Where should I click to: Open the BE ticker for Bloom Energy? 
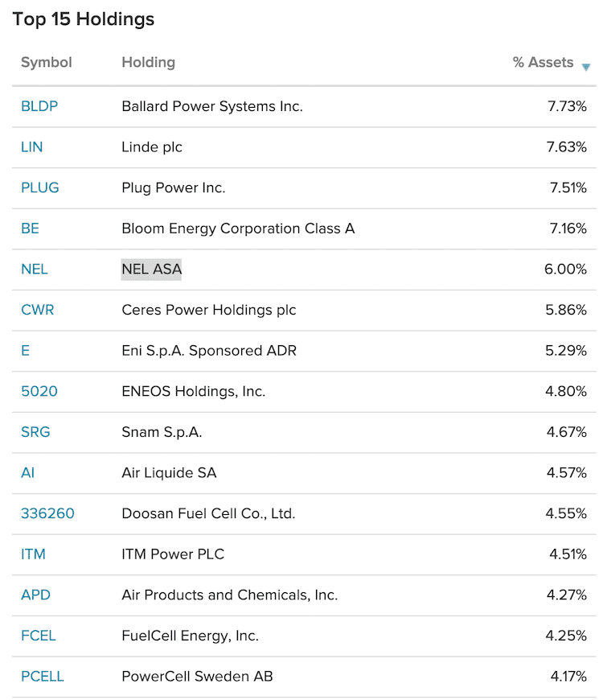[x=30, y=229]
